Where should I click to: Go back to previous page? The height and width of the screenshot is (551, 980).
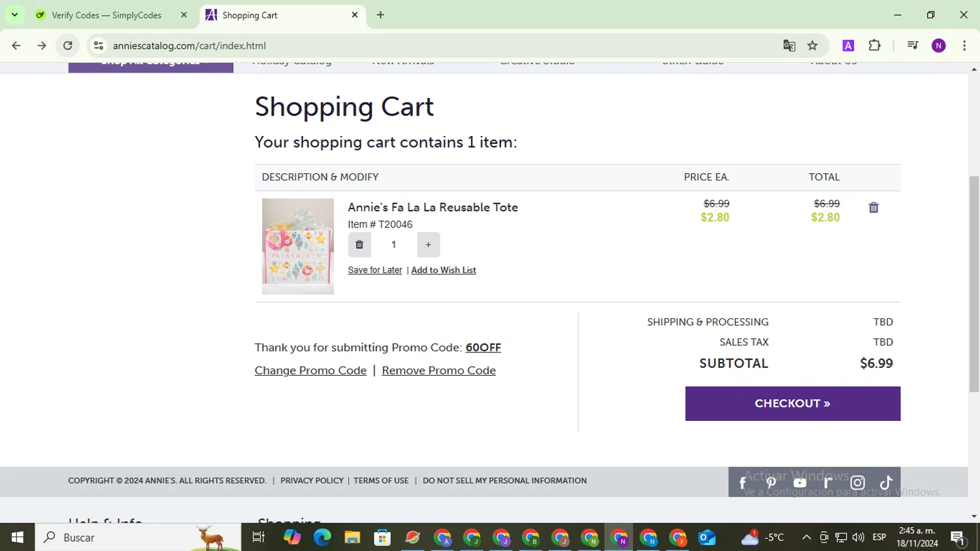16,46
